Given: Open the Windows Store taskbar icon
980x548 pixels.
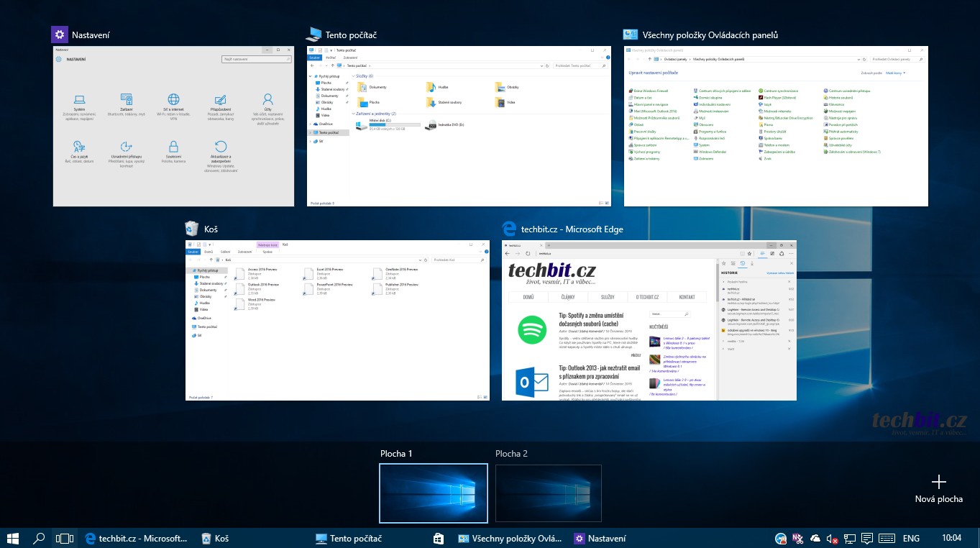Looking at the screenshot, I should (x=438, y=538).
